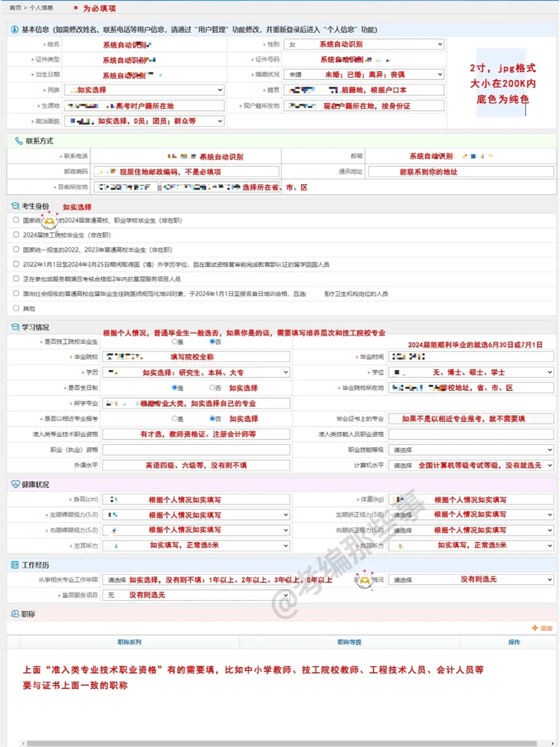
Task: Select 是 for 是否全日制
Action: (x=175, y=388)
